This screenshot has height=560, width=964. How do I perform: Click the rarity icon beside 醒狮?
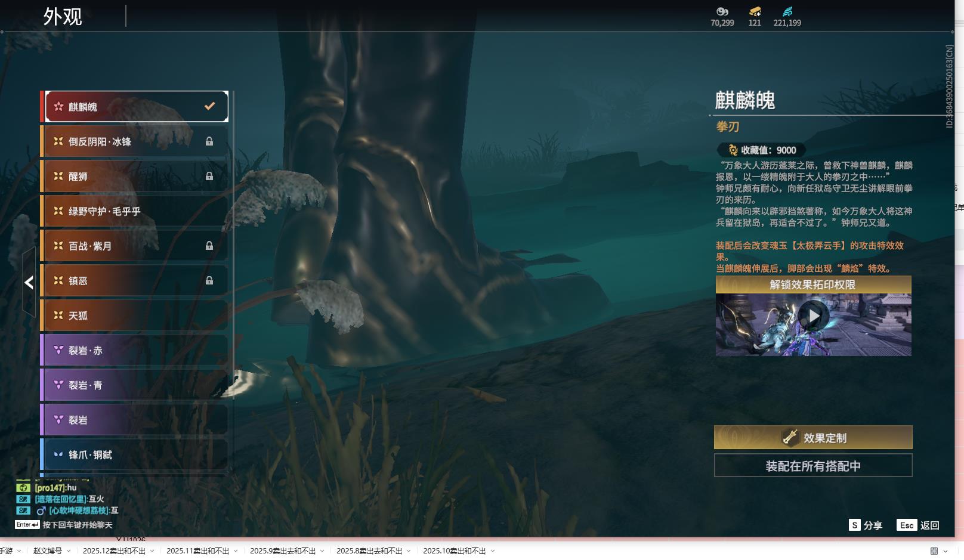58,176
